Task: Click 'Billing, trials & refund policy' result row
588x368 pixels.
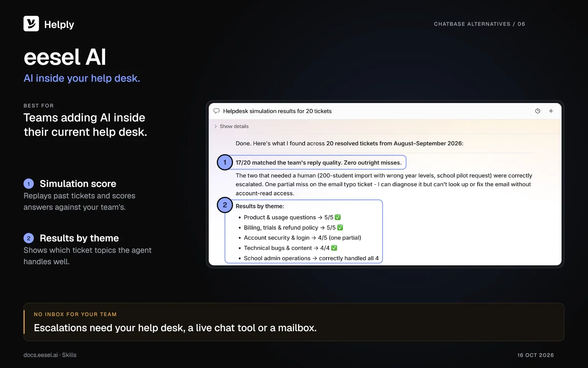Action: pos(291,228)
